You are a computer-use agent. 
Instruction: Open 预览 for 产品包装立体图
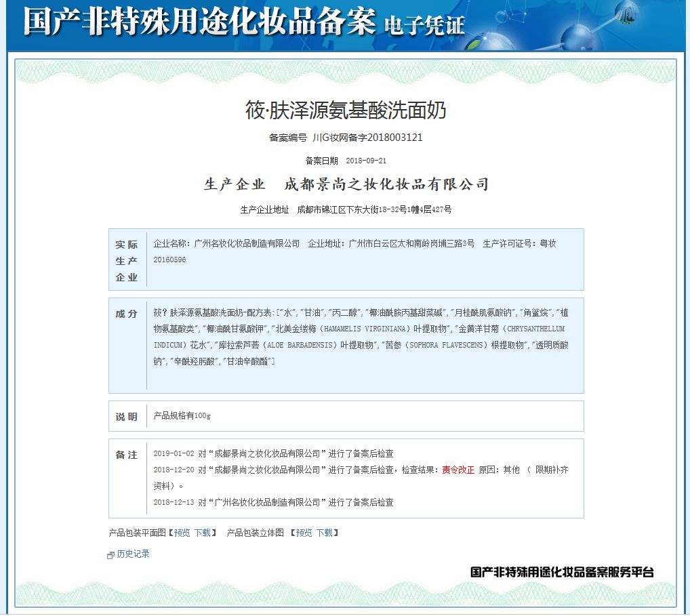tap(303, 533)
